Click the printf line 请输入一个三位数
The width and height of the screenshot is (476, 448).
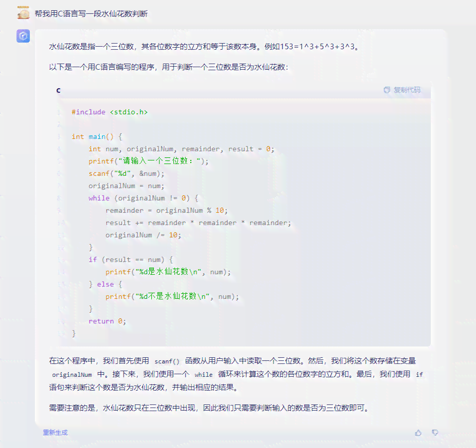[x=148, y=161]
